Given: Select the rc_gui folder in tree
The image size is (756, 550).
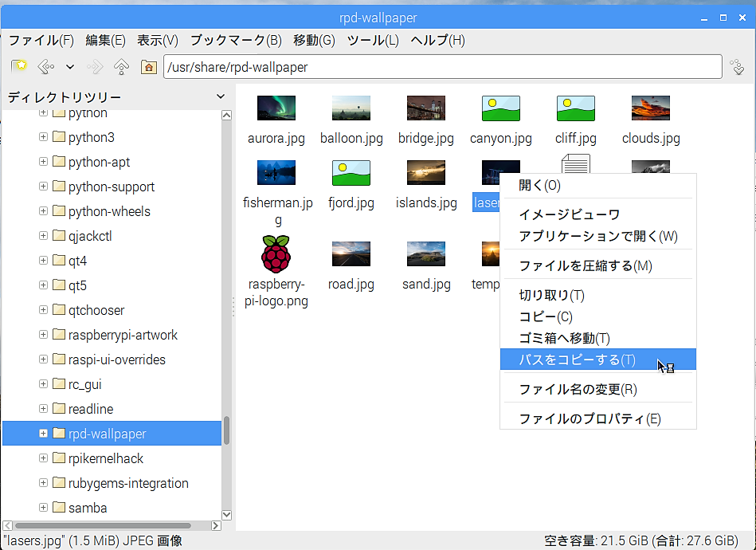Looking at the screenshot, I should pyautogui.click(x=112, y=384).
